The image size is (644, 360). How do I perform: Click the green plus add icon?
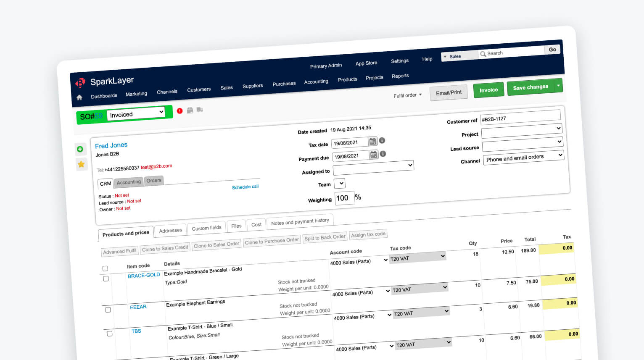tap(80, 149)
